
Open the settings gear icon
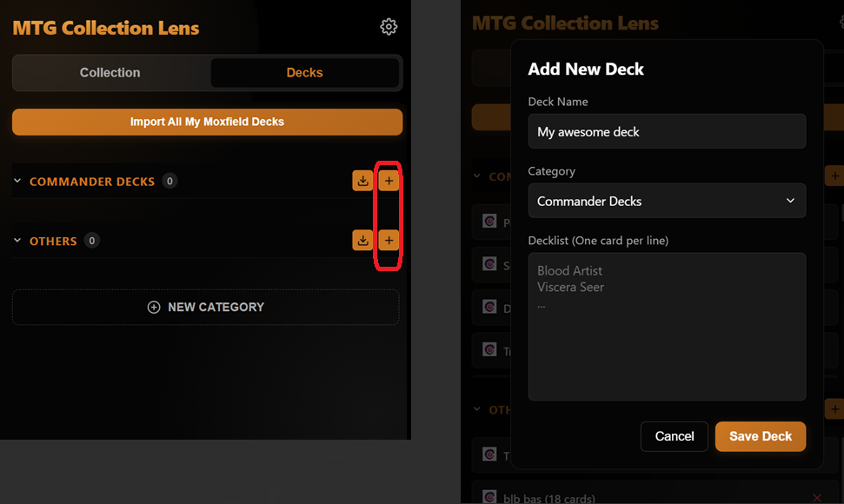click(x=389, y=26)
